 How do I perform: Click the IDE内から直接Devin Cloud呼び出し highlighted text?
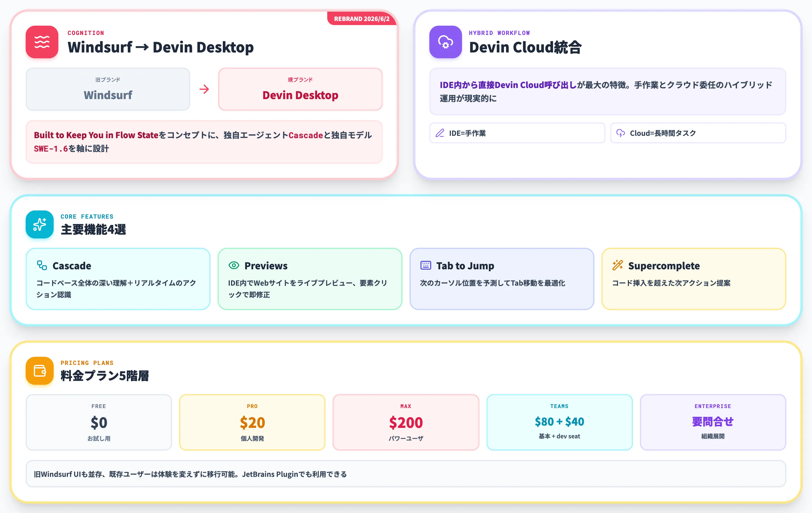tap(508, 85)
